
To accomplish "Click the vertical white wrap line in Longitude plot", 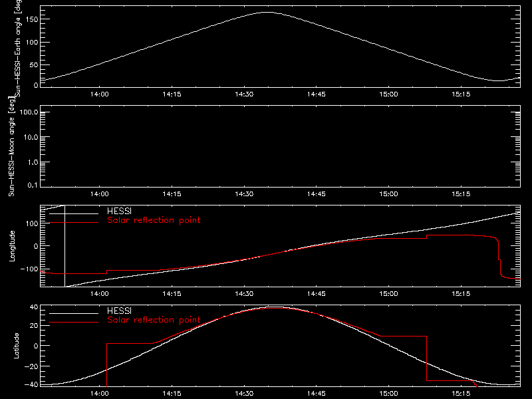I will pos(65,246).
